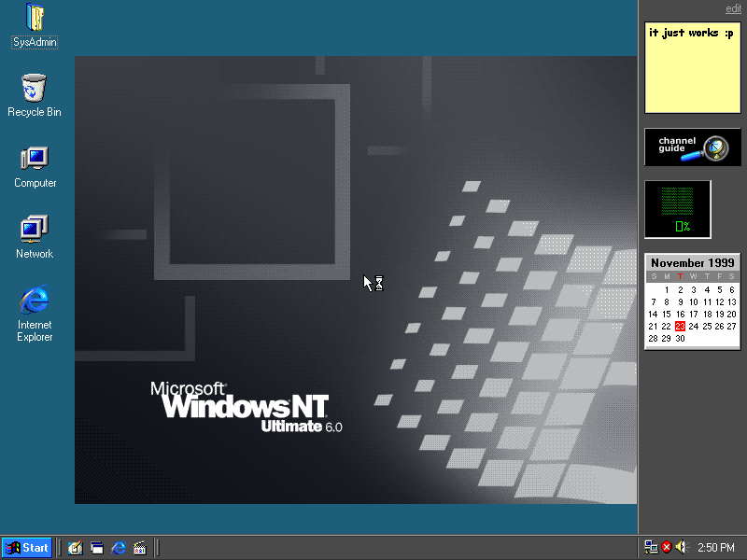The image size is (747, 560).
Task: Click the November 1999 calendar header
Action: click(x=692, y=263)
